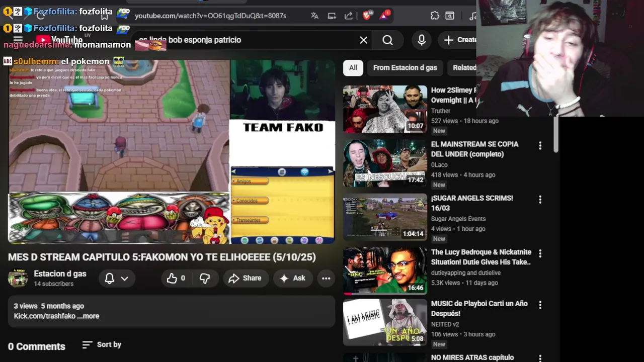
Task: Select the Related filter chip
Action: pos(463,67)
